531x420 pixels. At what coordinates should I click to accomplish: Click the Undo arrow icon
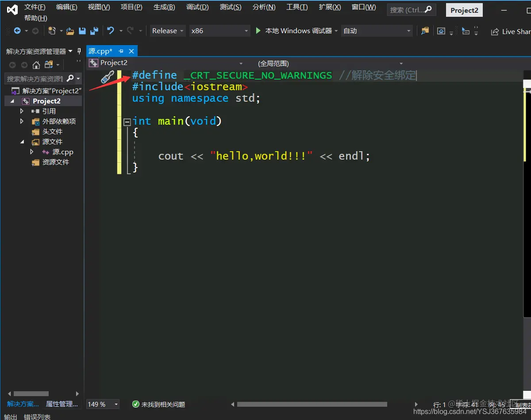[x=111, y=31]
